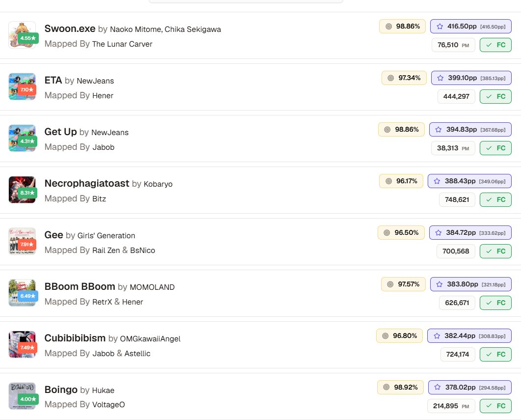
Task: Click the star icon beside 416.50pp
Action: click(439, 26)
